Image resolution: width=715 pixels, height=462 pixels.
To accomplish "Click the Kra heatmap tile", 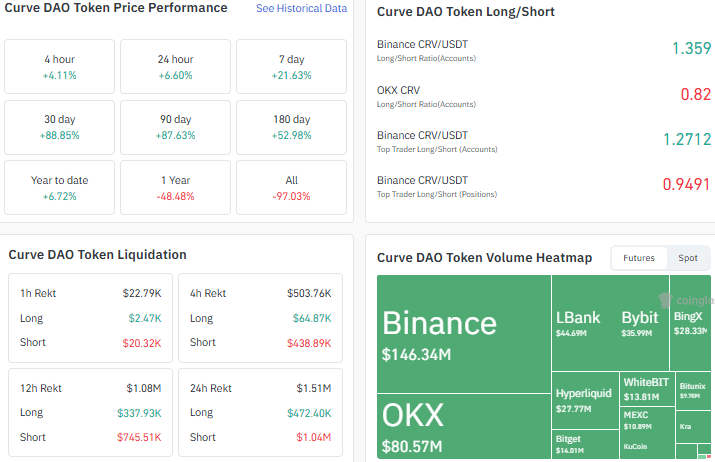I will click(x=693, y=426).
